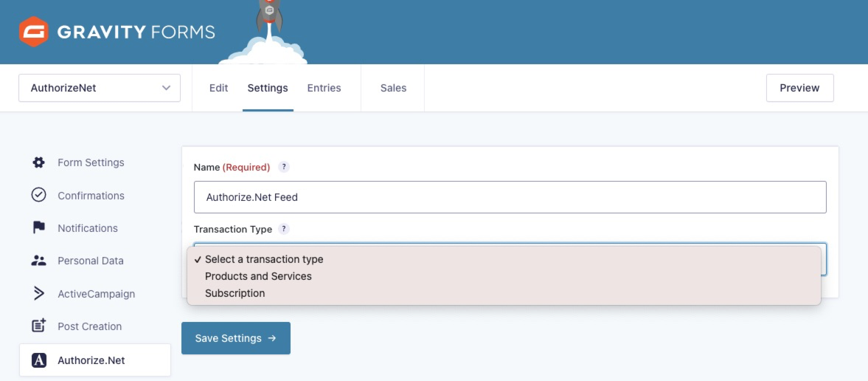Click the Name (Required) label

coord(232,167)
